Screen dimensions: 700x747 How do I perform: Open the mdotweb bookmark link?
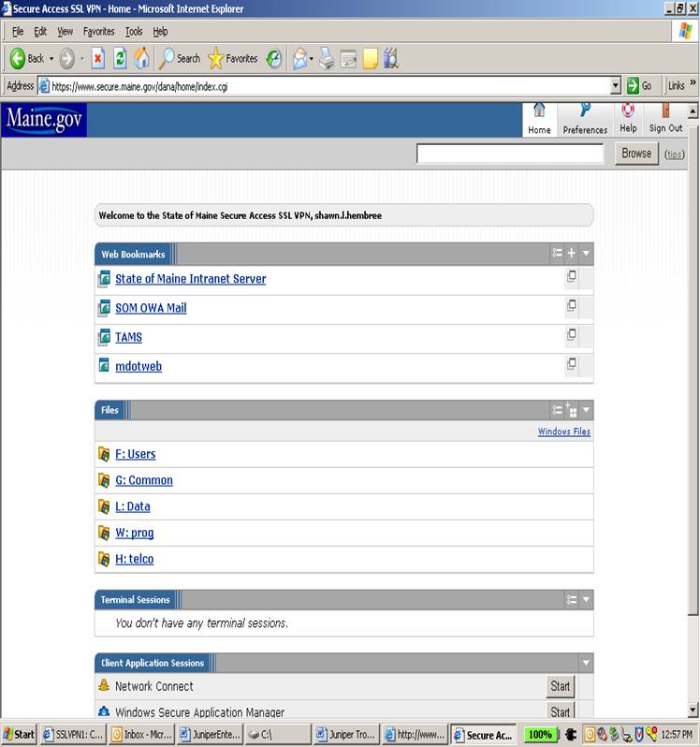(139, 366)
